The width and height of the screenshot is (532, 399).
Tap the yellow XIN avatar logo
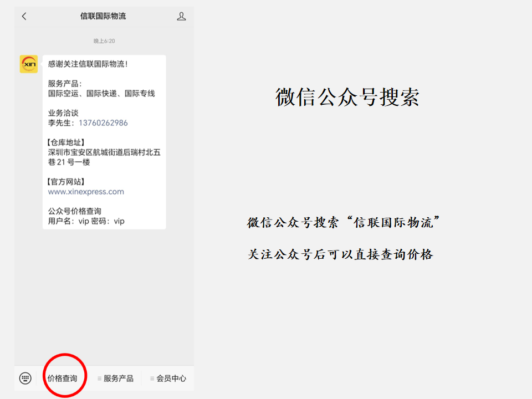[x=29, y=64]
